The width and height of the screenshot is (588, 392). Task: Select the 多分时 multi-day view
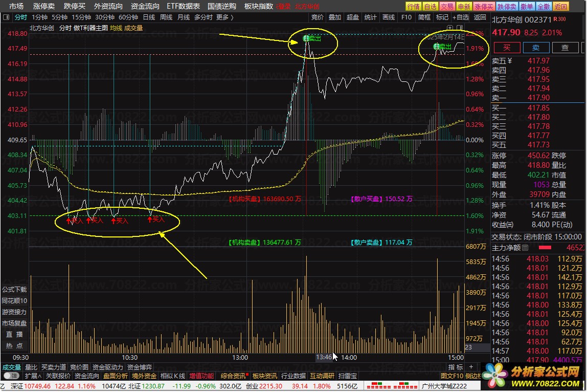coord(203,17)
